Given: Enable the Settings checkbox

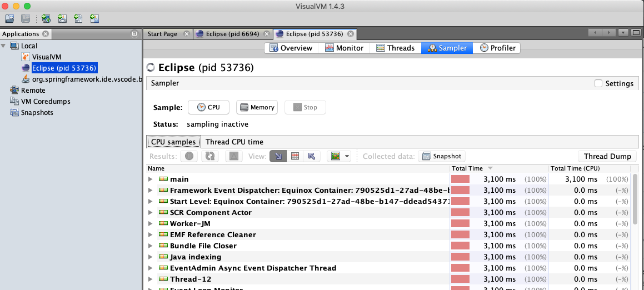Looking at the screenshot, I should [x=598, y=83].
